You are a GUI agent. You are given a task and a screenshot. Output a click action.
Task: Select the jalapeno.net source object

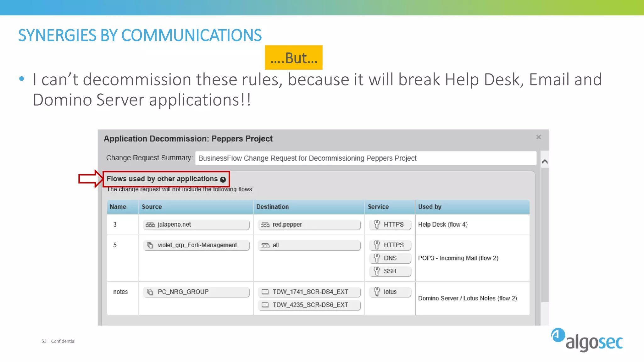pos(196,225)
